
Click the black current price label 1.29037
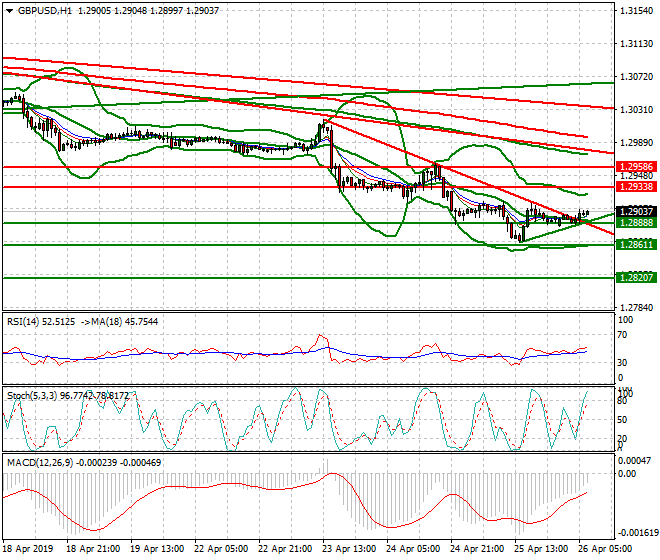tap(636, 211)
